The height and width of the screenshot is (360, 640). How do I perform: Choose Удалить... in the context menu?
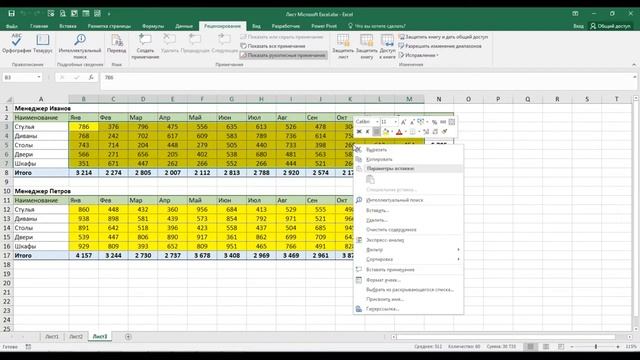(x=408, y=220)
